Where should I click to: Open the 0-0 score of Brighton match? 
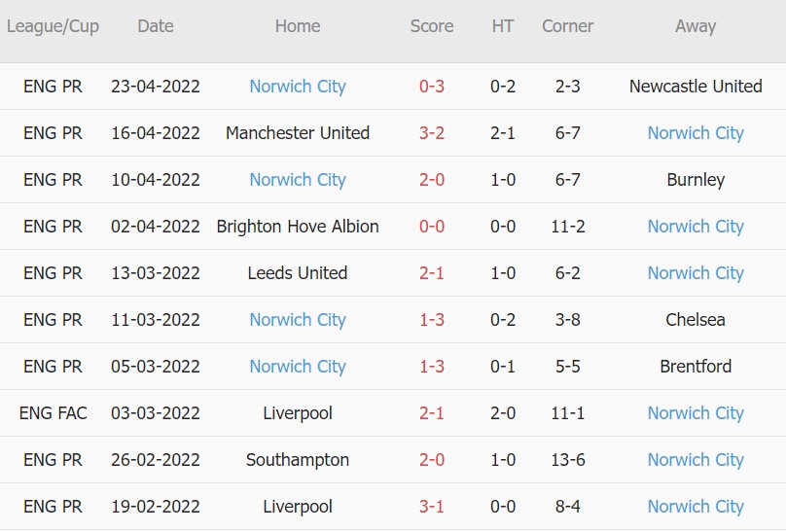(432, 227)
